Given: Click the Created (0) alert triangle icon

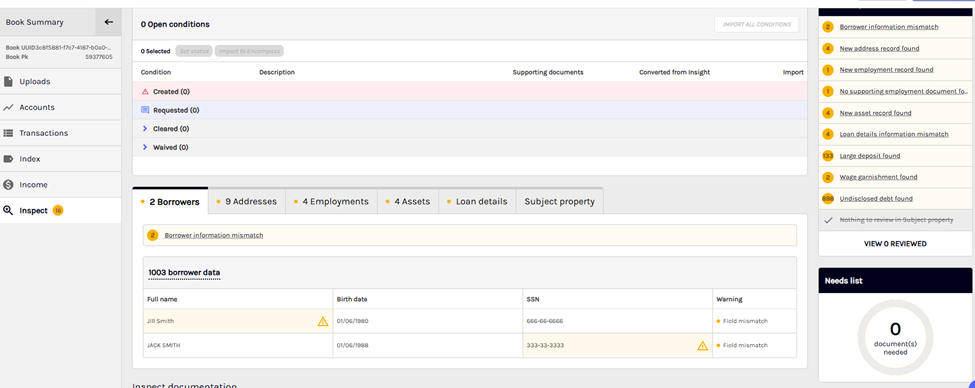Looking at the screenshot, I should tap(145, 91).
